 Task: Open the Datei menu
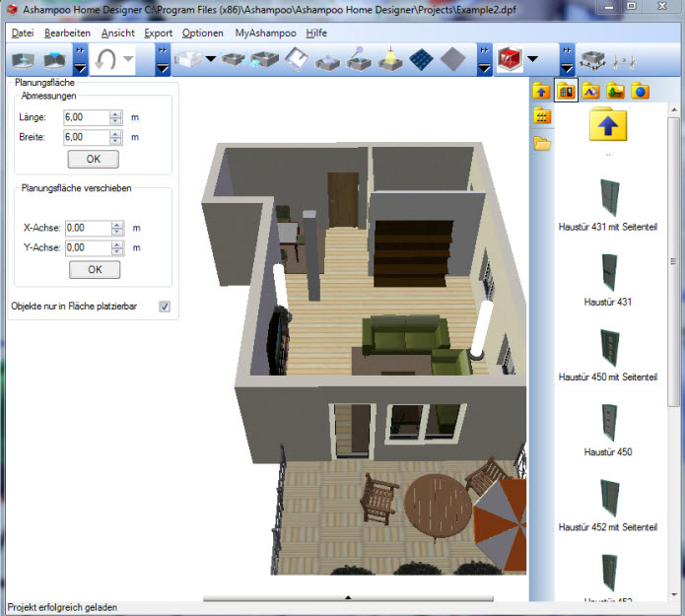(x=23, y=34)
